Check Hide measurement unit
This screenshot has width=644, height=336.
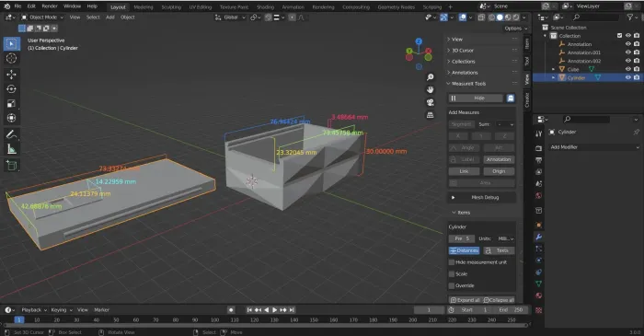click(452, 262)
